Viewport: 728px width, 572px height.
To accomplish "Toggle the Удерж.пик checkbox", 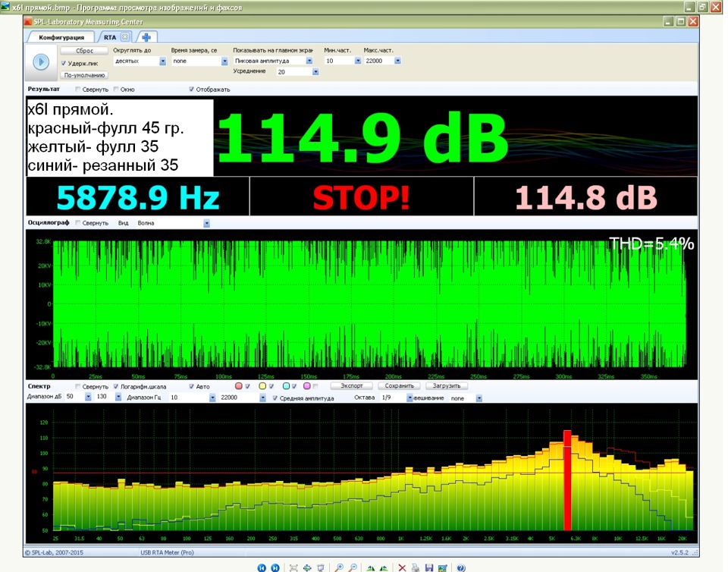I will click(64, 63).
